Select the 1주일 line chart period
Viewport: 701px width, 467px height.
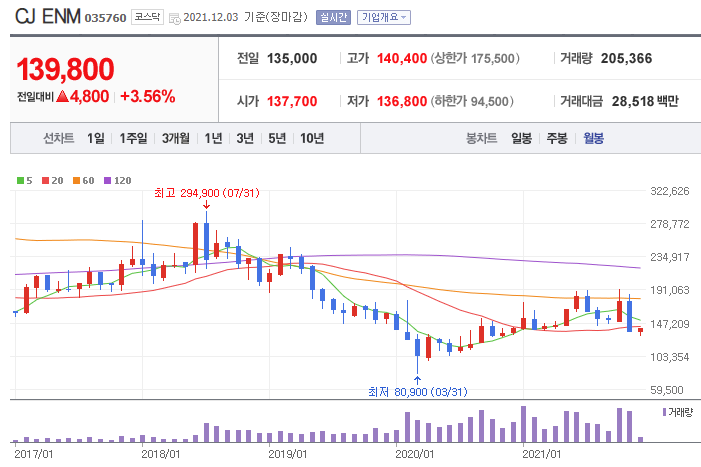(133, 139)
